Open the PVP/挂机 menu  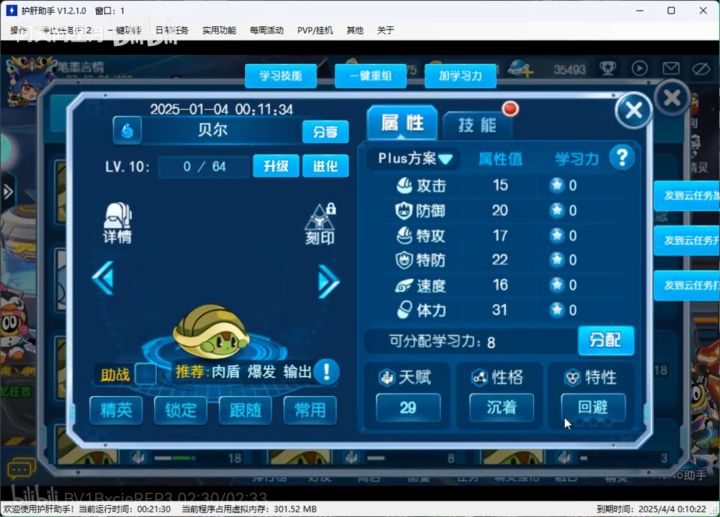tap(315, 30)
